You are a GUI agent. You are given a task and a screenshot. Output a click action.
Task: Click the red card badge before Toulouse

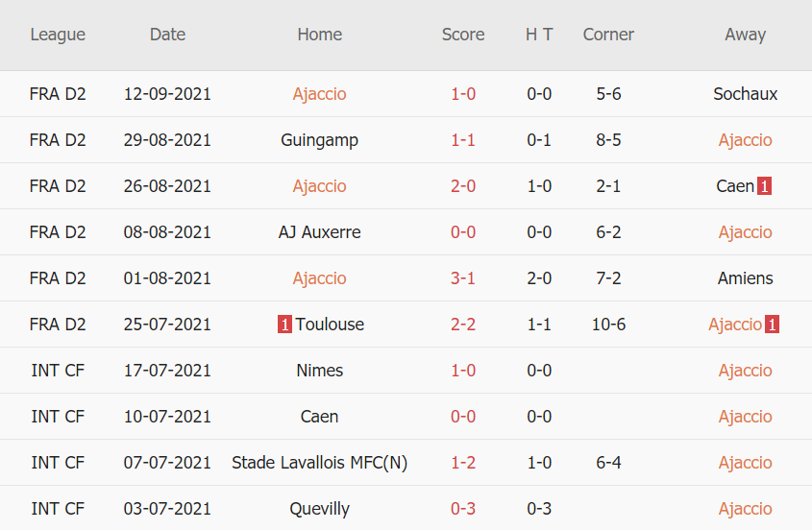click(284, 325)
